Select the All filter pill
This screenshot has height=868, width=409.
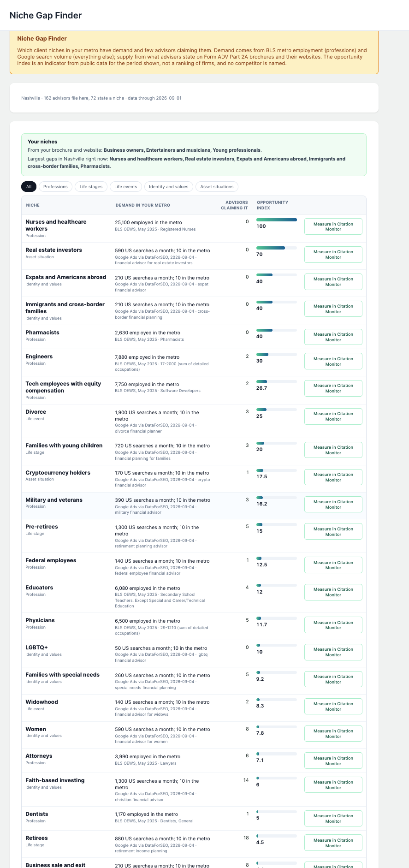pyautogui.click(x=29, y=187)
